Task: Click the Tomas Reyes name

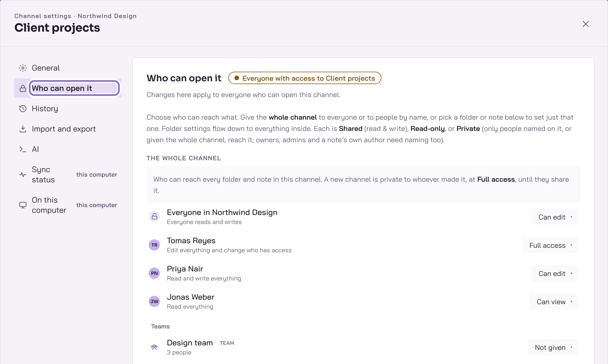Action: click(x=191, y=241)
